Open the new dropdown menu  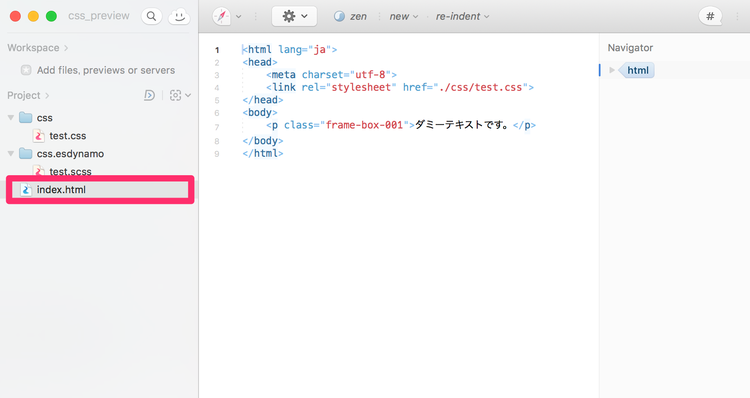click(x=404, y=16)
